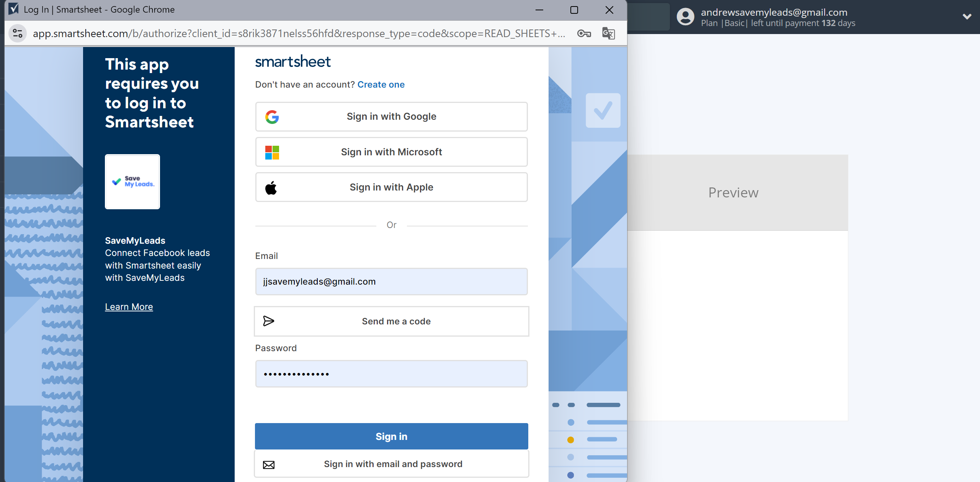Sign in with Google button

tap(391, 117)
